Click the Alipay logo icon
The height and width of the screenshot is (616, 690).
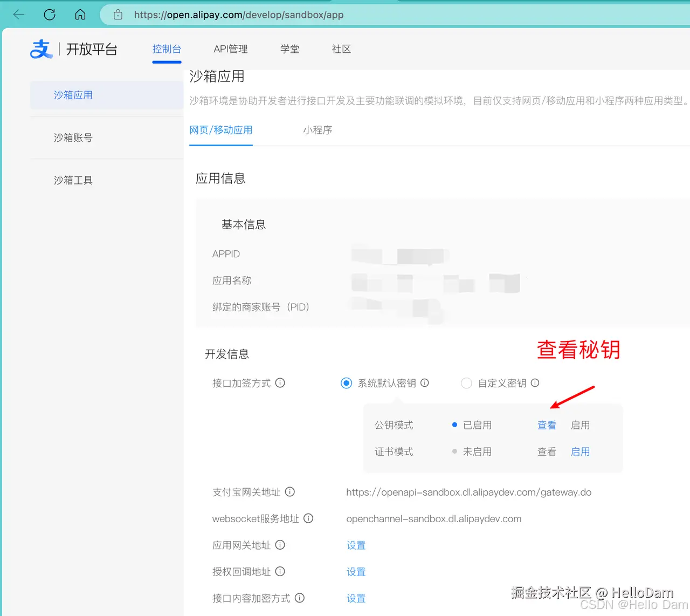(x=42, y=49)
